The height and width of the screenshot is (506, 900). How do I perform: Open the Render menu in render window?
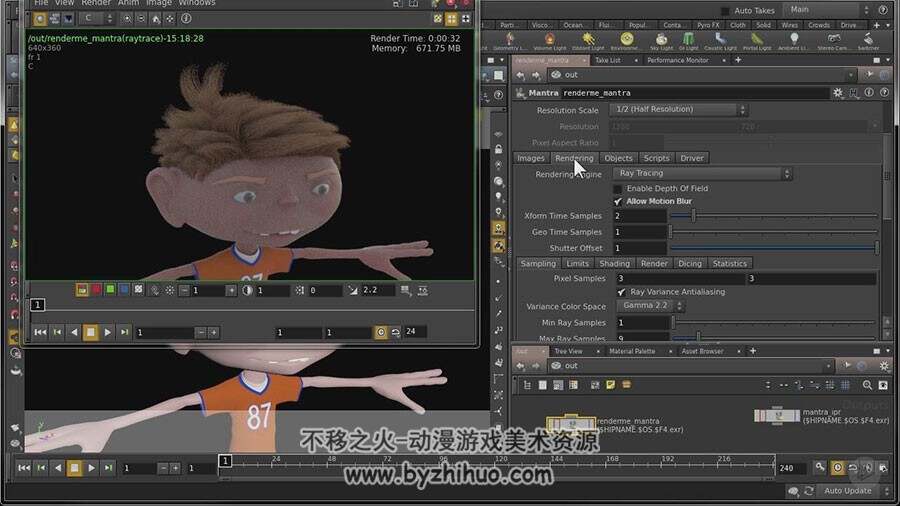click(x=95, y=3)
